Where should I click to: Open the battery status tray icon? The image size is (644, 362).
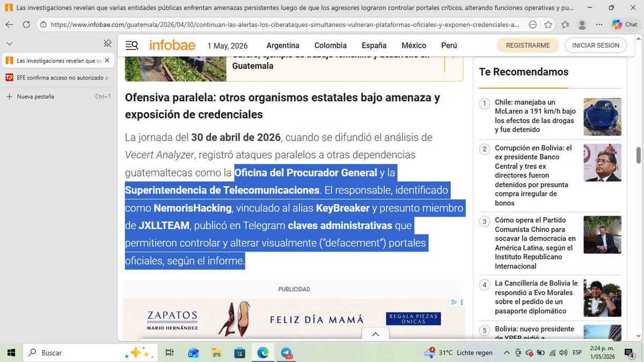click(540, 352)
